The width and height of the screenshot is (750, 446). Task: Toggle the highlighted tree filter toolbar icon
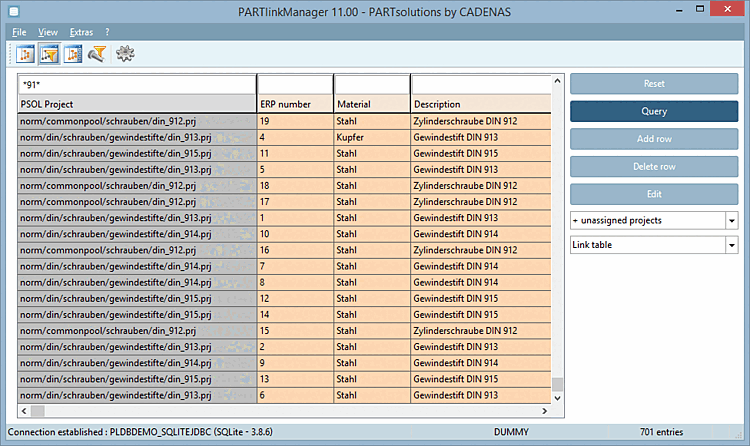point(49,53)
